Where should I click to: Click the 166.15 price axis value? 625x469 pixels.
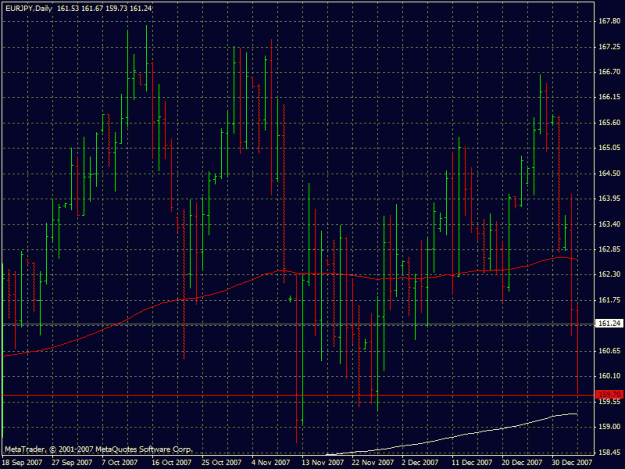pyautogui.click(x=610, y=97)
